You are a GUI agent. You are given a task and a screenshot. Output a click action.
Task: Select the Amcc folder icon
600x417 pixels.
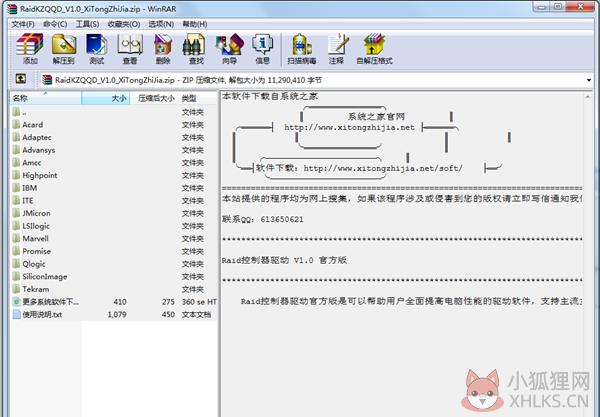pyautogui.click(x=16, y=162)
